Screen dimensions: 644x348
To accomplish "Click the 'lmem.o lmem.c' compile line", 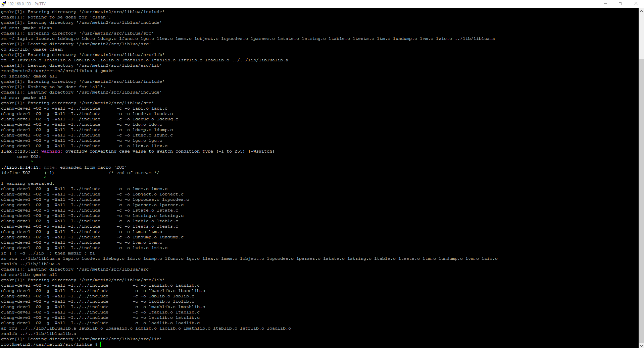I will tap(84, 189).
